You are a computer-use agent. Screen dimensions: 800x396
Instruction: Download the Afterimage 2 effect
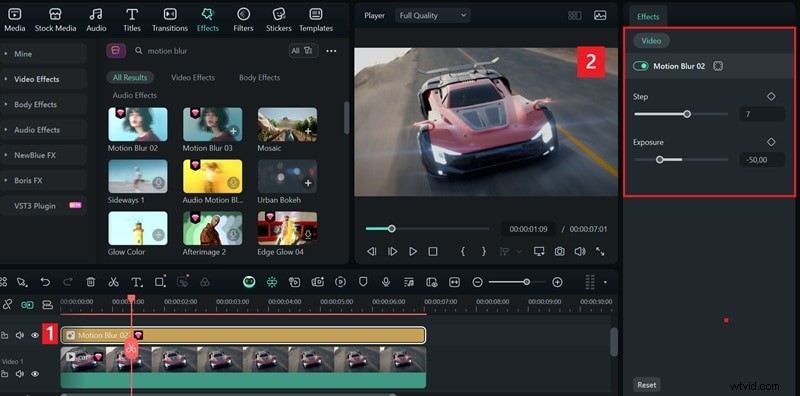coord(233,235)
